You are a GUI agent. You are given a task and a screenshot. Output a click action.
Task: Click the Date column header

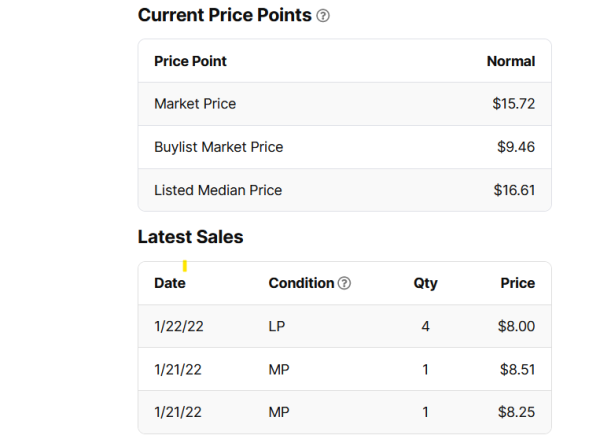point(170,283)
